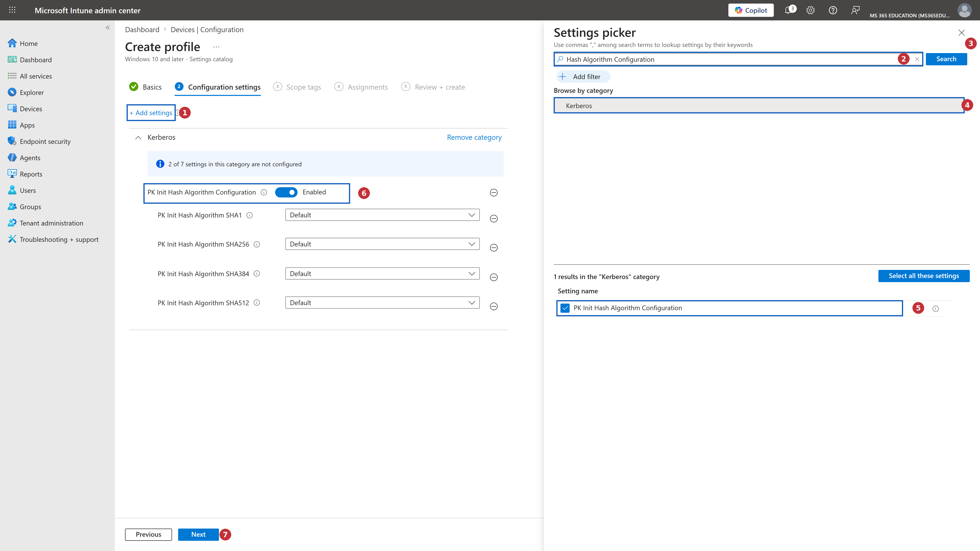
Task: Open the SHA512 algorithm dropdown
Action: coord(382,303)
